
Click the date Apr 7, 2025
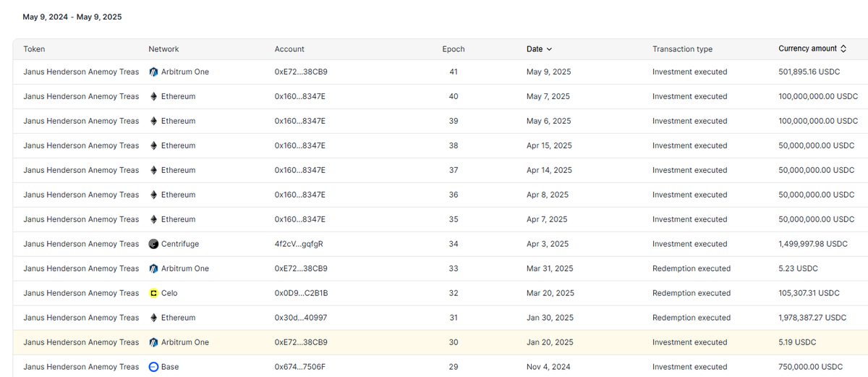coord(547,220)
